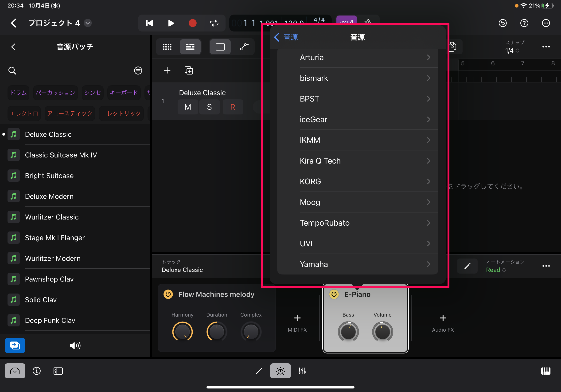Open the mixer faders view
This screenshot has height=392, width=561.
coord(302,371)
